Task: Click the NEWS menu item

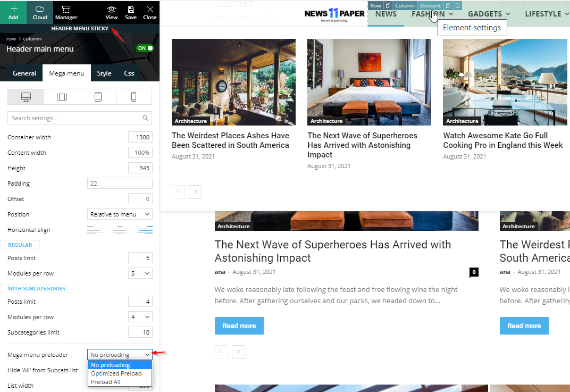Action: [x=385, y=14]
